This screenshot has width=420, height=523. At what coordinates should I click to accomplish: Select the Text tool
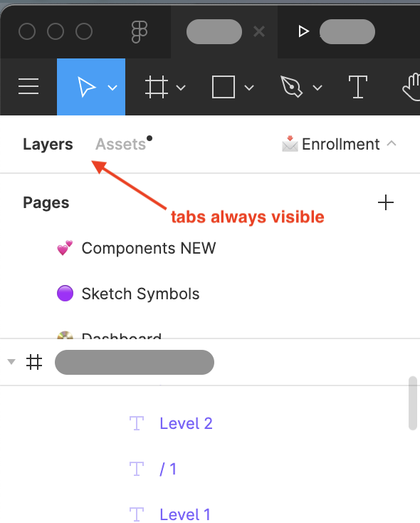[x=357, y=87]
